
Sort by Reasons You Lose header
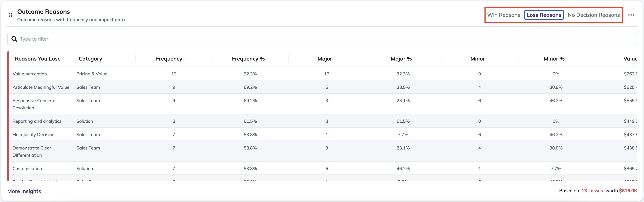[x=38, y=59]
